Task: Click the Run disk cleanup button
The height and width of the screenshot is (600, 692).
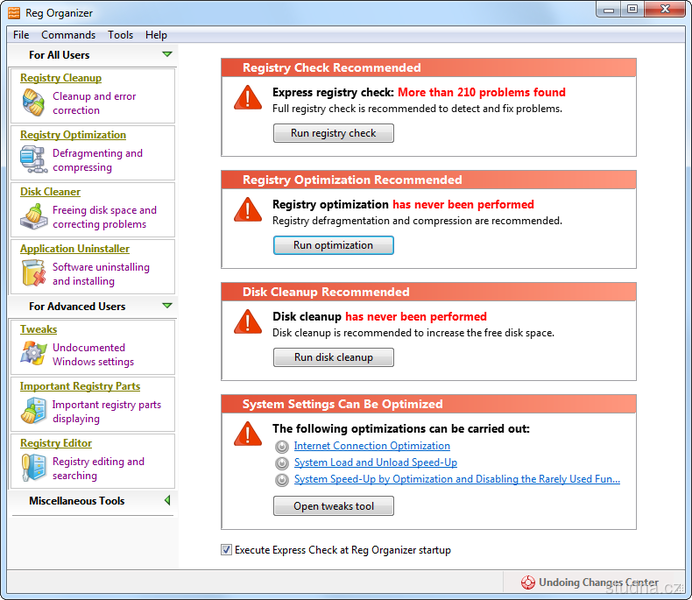Action: (x=333, y=357)
